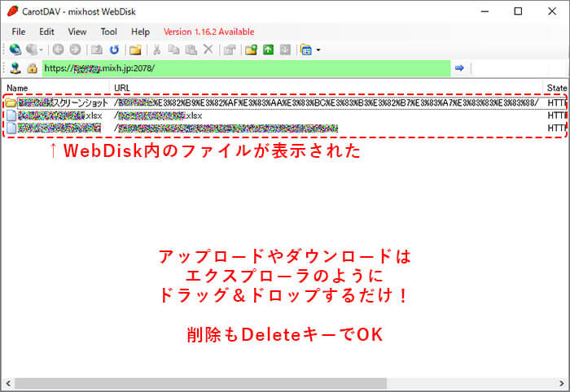Open the dropdown arrow beside the disconnect icon
This screenshot has width=570, height=392.
click(41, 50)
